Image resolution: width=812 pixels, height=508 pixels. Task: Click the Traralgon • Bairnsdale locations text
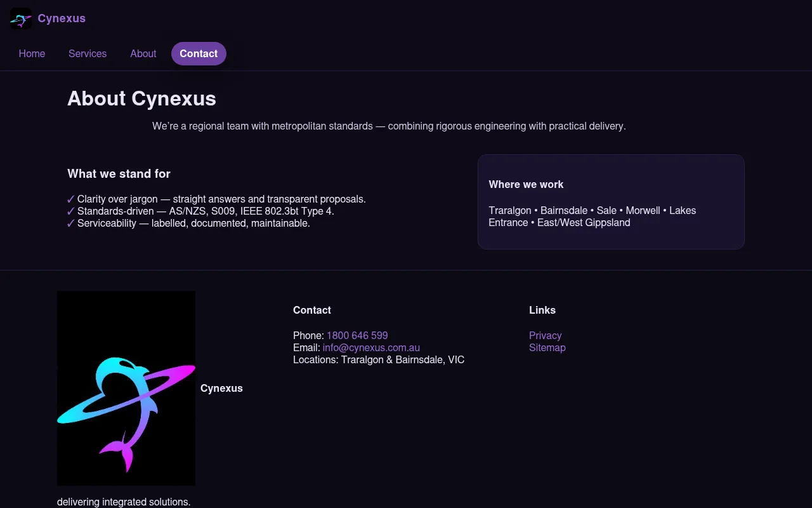[592, 217]
